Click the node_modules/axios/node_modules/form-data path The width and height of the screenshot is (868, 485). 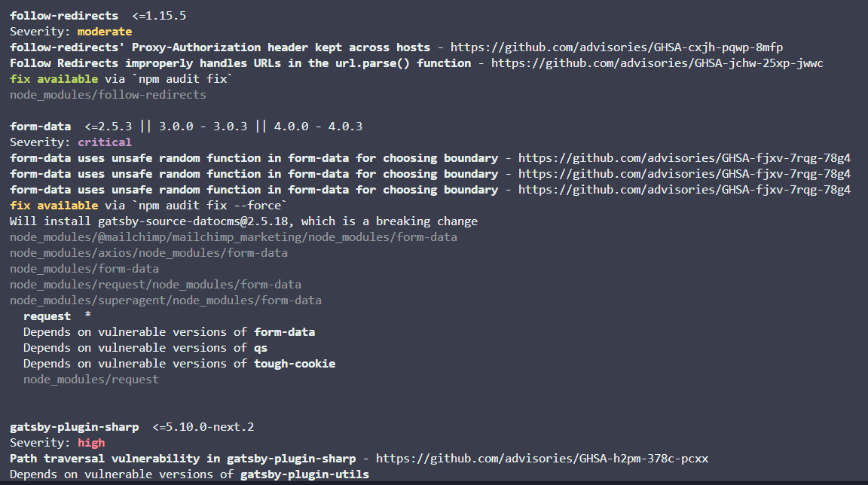(148, 253)
